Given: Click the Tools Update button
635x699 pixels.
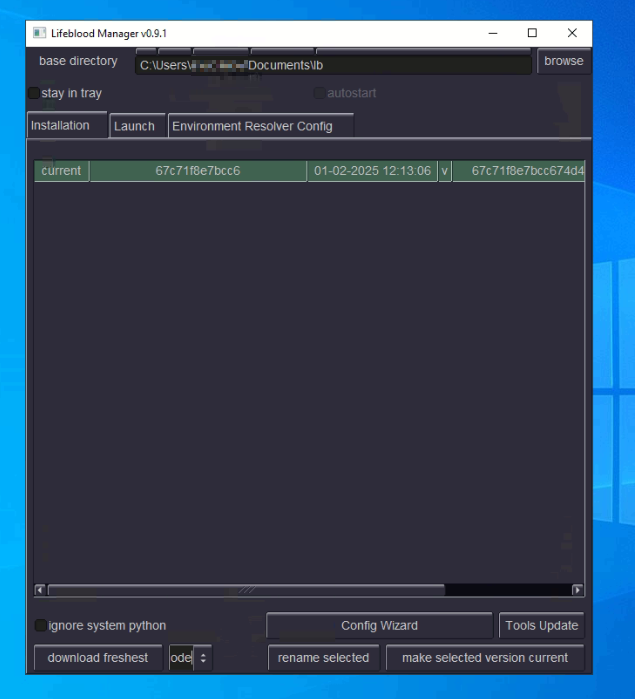Looking at the screenshot, I should pos(541,625).
